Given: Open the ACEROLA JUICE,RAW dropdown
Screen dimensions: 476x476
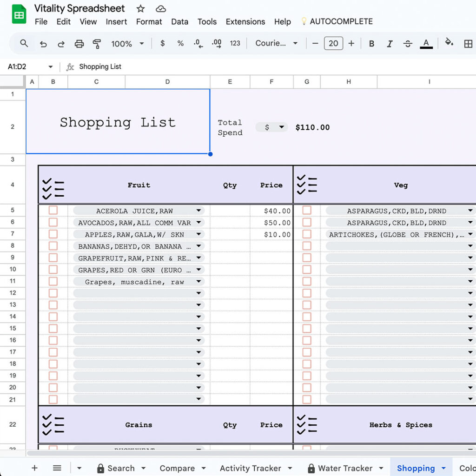Looking at the screenshot, I should (198, 211).
